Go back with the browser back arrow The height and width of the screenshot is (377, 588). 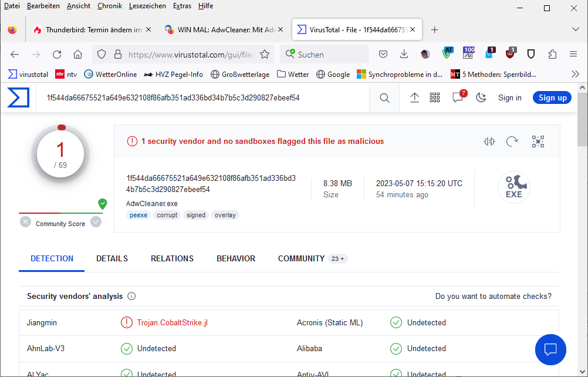tap(15, 55)
